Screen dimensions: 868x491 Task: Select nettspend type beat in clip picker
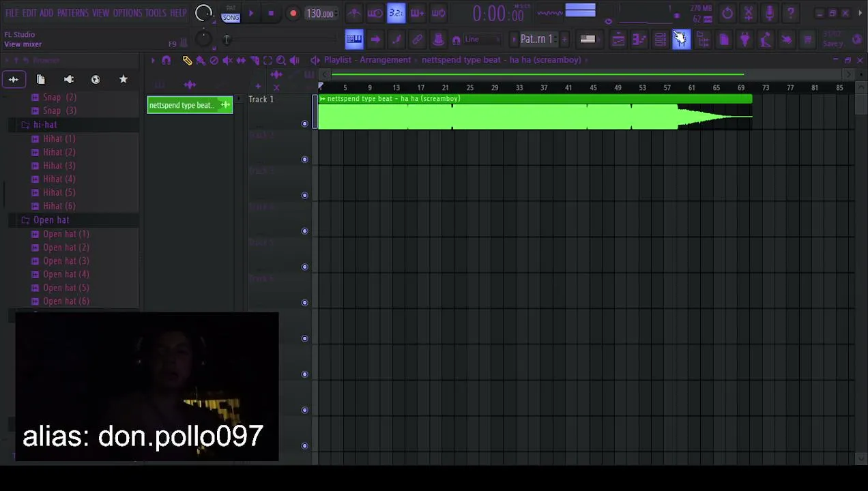point(190,105)
